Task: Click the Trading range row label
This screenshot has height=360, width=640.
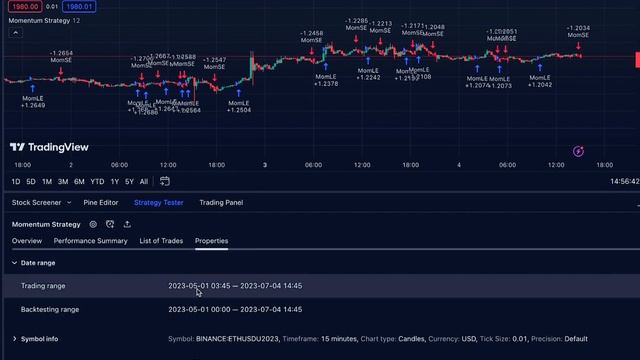Action: click(43, 286)
